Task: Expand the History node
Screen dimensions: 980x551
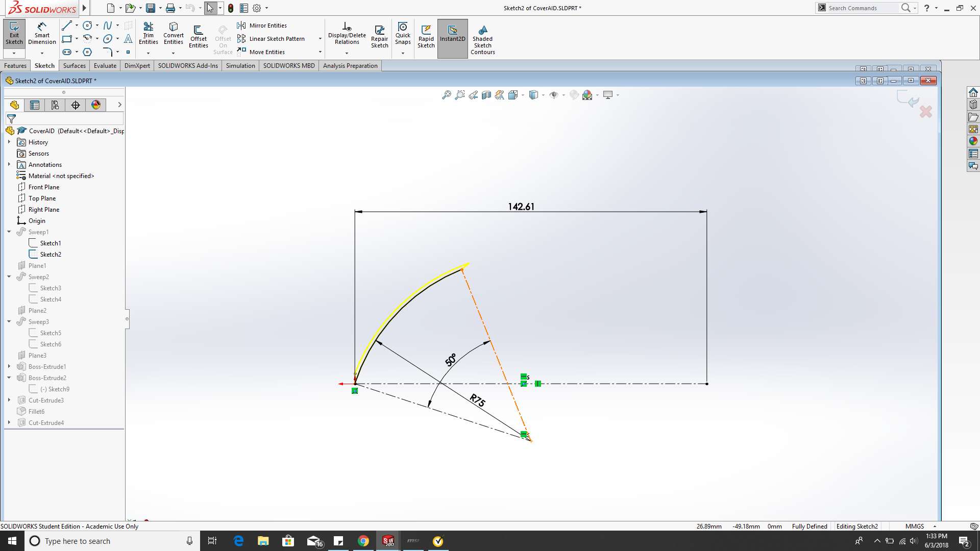Action: click(x=9, y=142)
